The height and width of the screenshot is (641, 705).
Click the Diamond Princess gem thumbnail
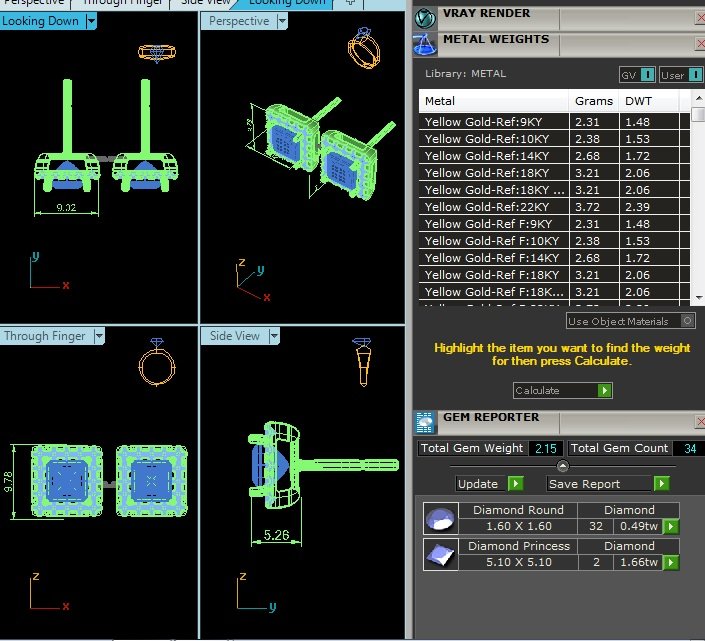point(441,554)
